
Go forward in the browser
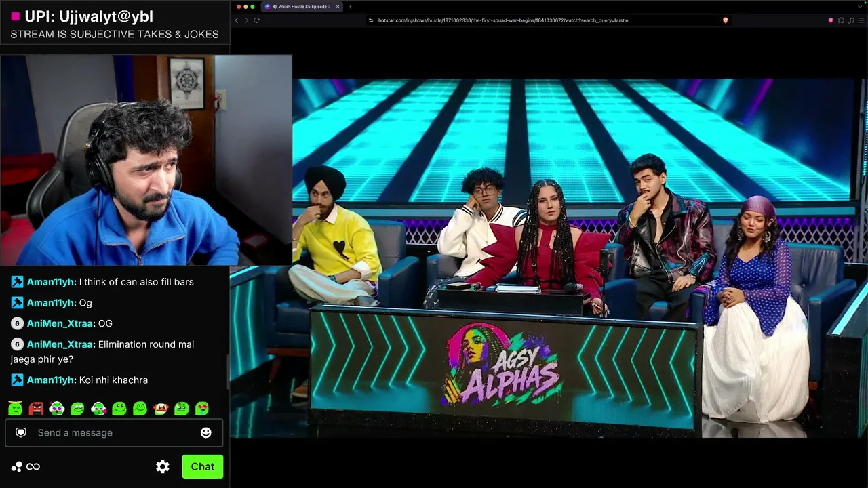pos(246,20)
